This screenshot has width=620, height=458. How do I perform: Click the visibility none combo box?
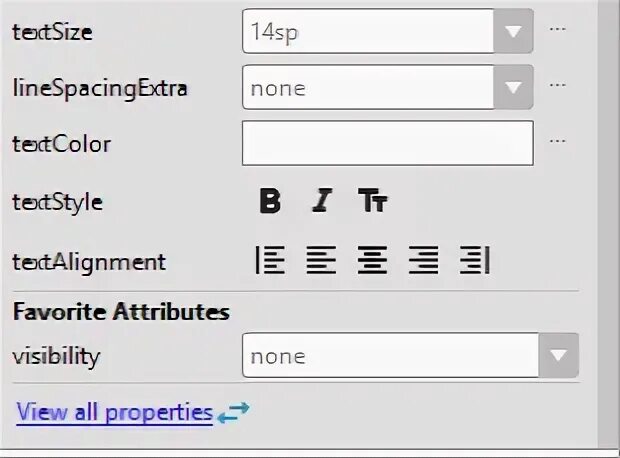390,356
